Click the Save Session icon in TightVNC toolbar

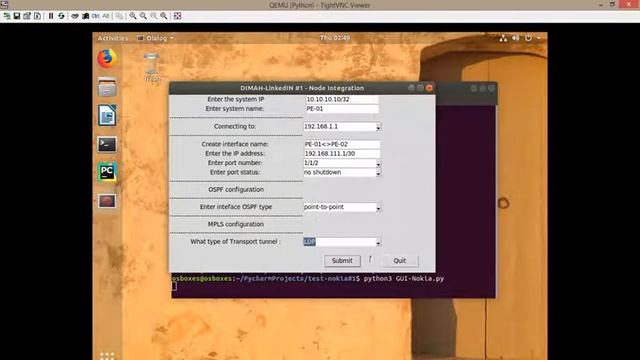point(17,16)
